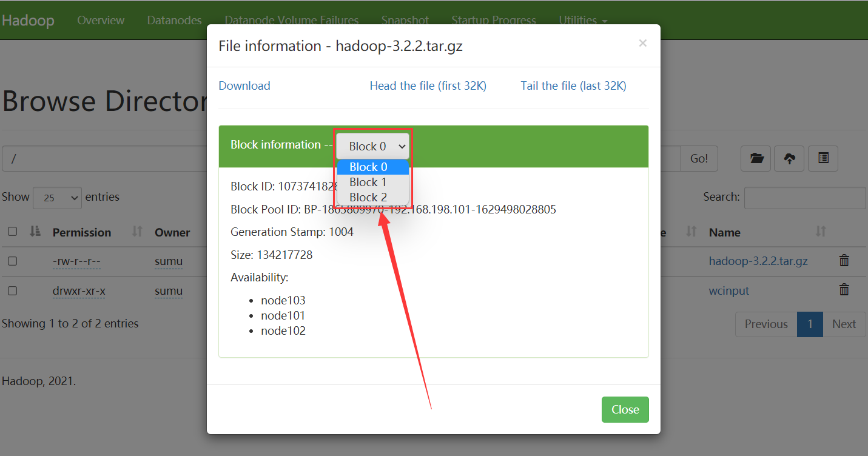Image resolution: width=868 pixels, height=456 pixels.
Task: Sort by the Name column arrows
Action: click(x=821, y=232)
